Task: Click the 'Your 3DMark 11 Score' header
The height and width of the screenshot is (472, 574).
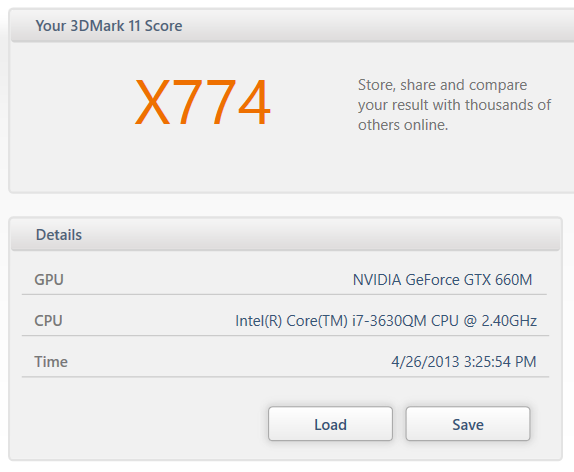Action: click(x=109, y=26)
